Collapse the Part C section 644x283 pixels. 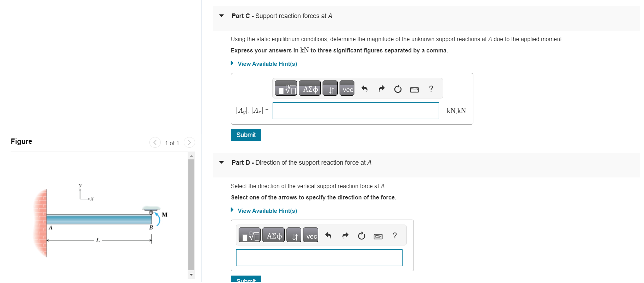221,16
